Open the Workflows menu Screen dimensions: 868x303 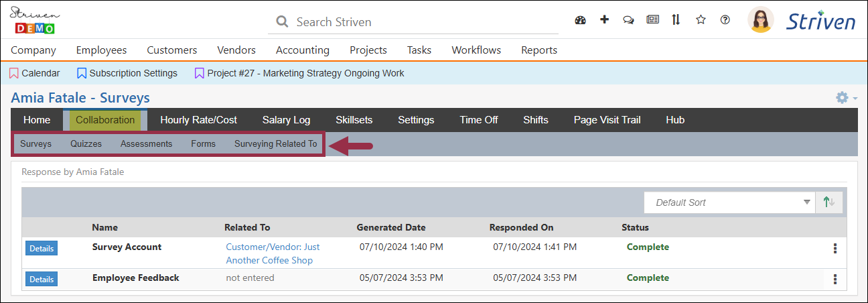pyautogui.click(x=476, y=50)
